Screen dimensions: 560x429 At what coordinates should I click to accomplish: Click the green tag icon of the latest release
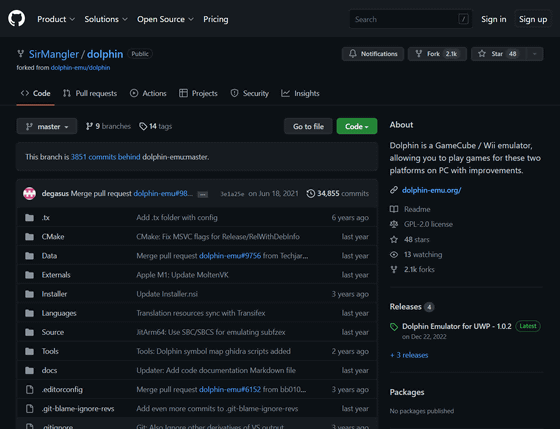pos(394,327)
